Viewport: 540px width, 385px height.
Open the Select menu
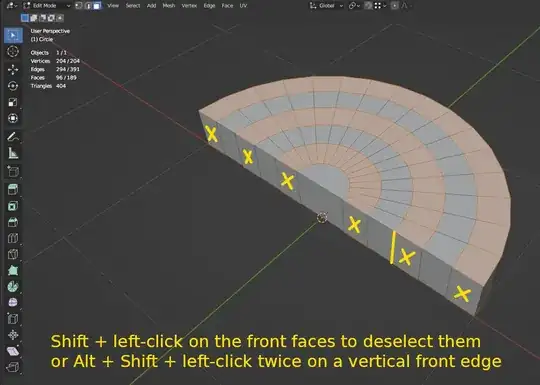click(133, 6)
